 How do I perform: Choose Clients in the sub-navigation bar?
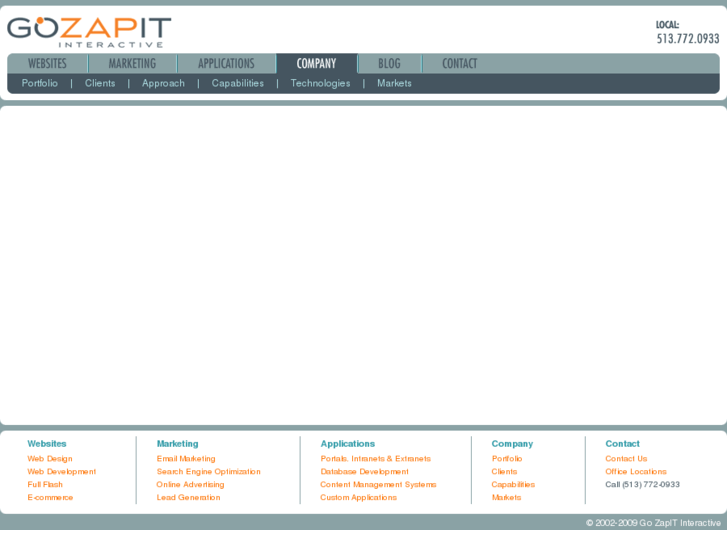tap(100, 84)
